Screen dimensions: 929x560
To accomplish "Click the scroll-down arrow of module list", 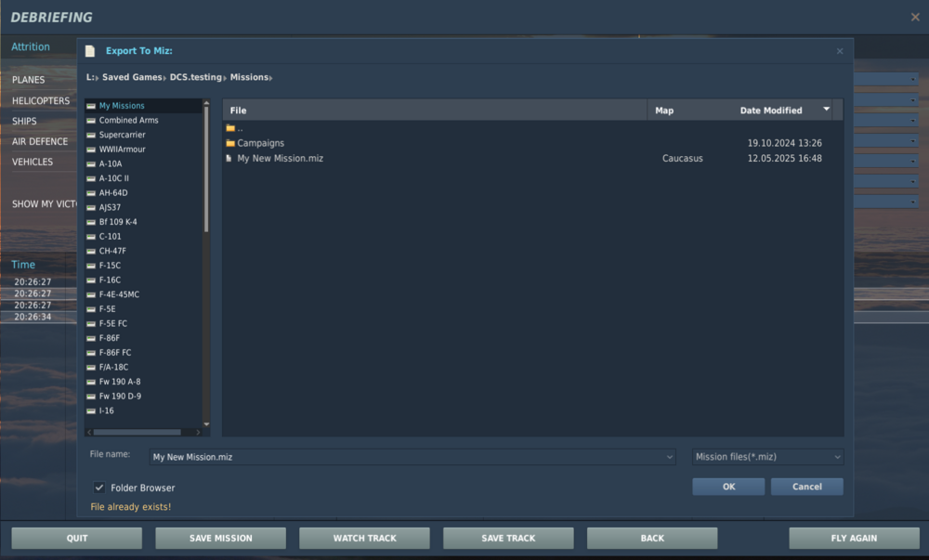I will 206,423.
